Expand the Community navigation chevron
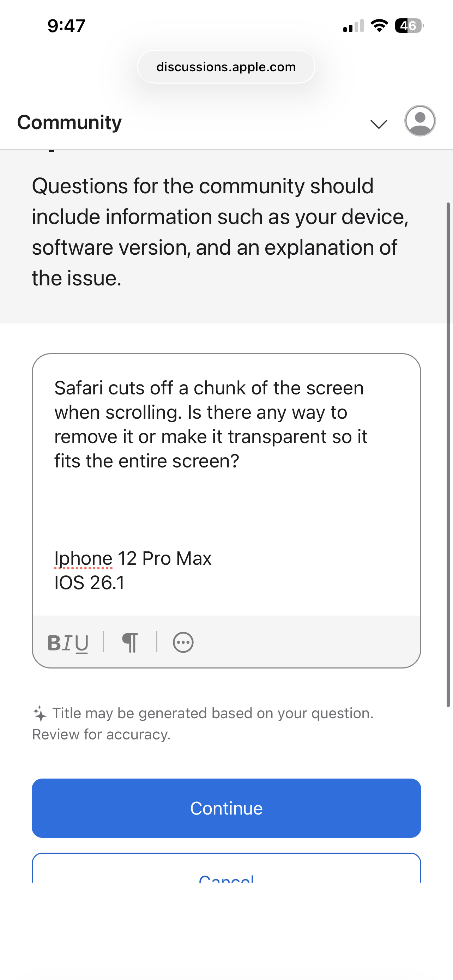The image size is (453, 980). pos(379,123)
